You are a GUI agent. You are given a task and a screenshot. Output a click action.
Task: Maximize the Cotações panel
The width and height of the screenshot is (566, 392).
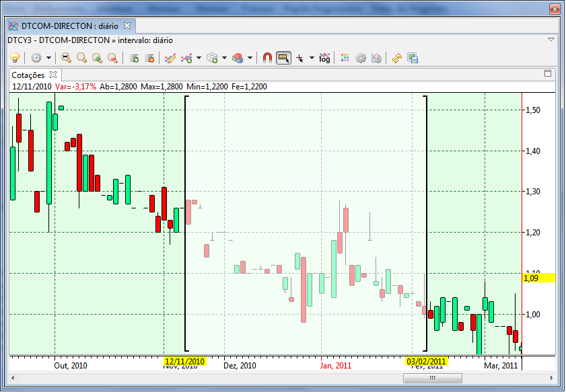pos(548,73)
